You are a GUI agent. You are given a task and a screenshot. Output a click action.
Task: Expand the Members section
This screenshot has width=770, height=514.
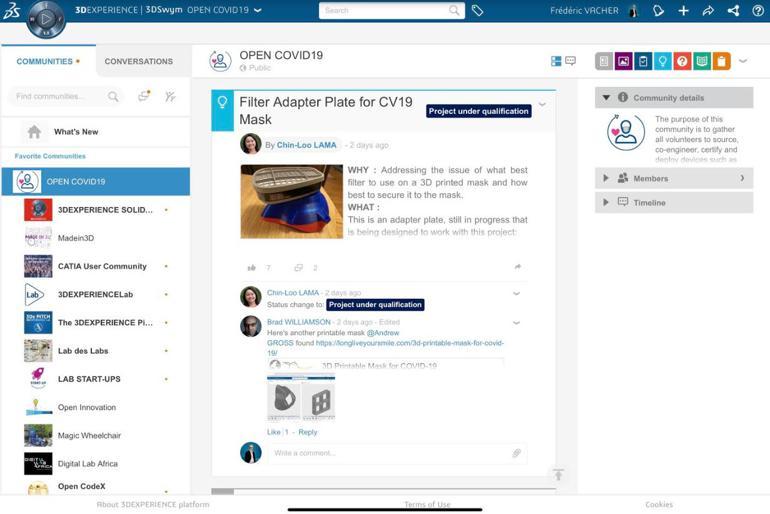(605, 178)
